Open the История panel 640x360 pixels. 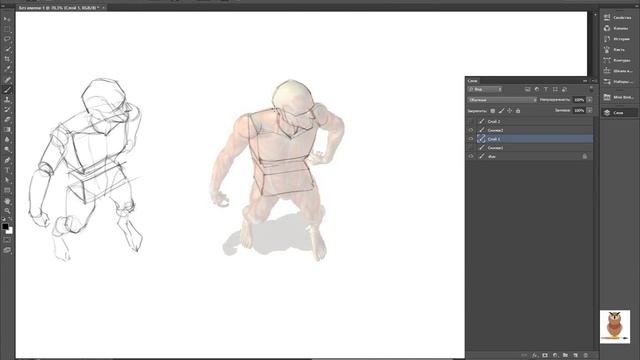point(618,39)
